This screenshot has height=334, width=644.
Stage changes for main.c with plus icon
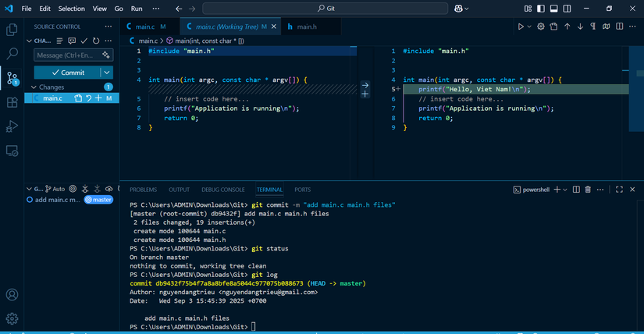coord(98,98)
